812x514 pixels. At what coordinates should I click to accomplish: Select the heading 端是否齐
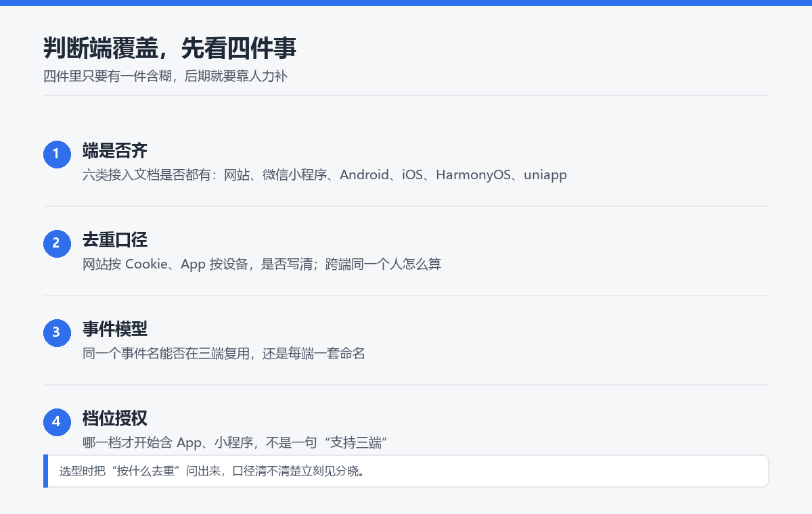pos(115,150)
